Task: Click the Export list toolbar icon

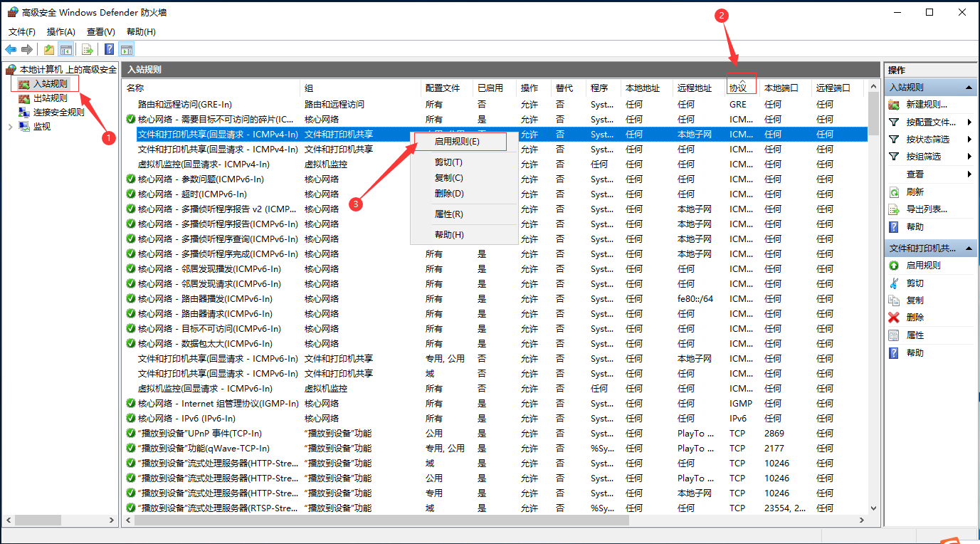Action: (x=87, y=49)
